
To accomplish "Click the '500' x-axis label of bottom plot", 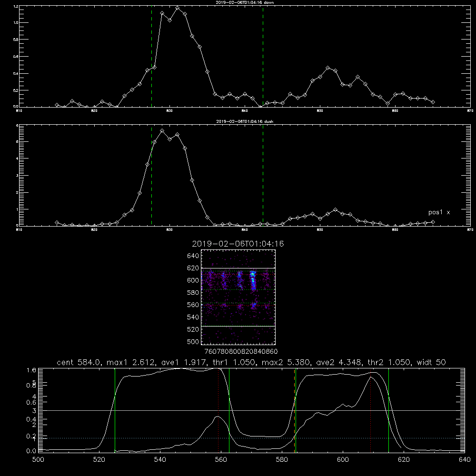I will coord(38,460).
